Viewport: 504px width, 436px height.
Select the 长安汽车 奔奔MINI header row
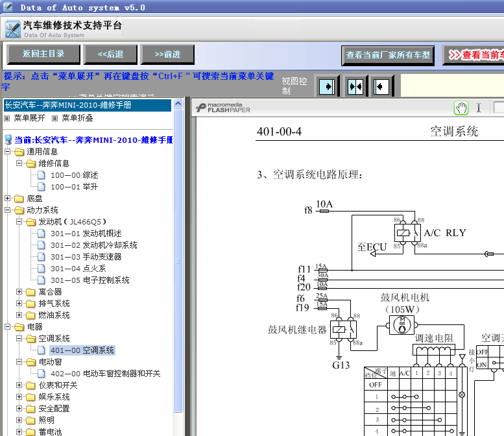pyautogui.click(x=88, y=105)
